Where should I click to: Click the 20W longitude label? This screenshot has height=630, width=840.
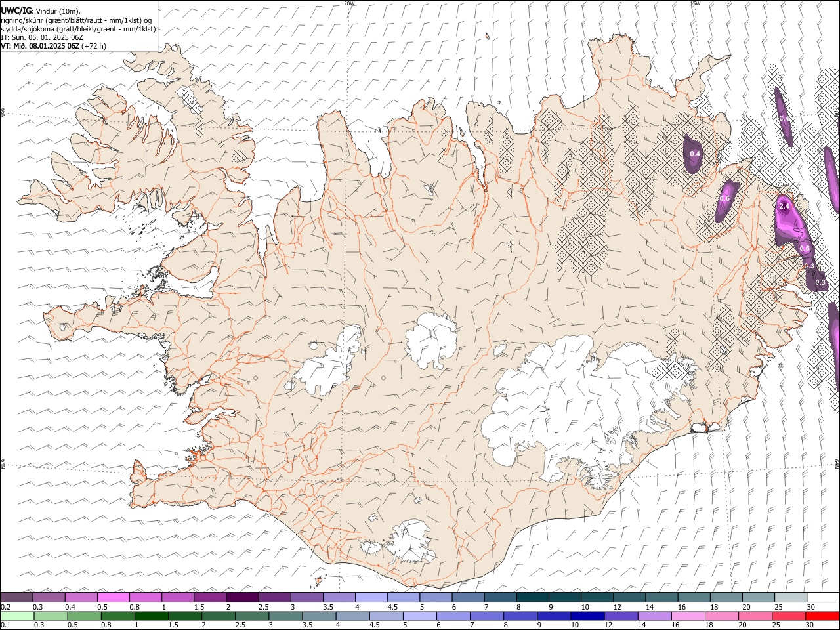coord(349,3)
